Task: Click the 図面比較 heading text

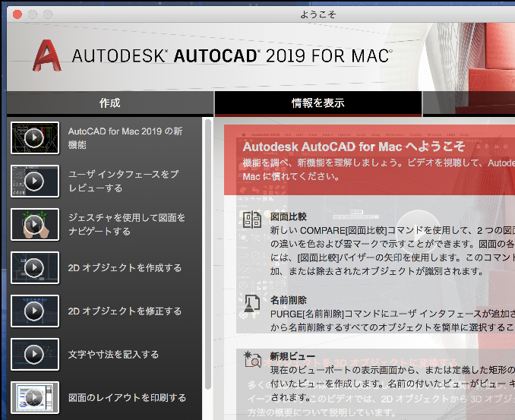Action: (289, 216)
